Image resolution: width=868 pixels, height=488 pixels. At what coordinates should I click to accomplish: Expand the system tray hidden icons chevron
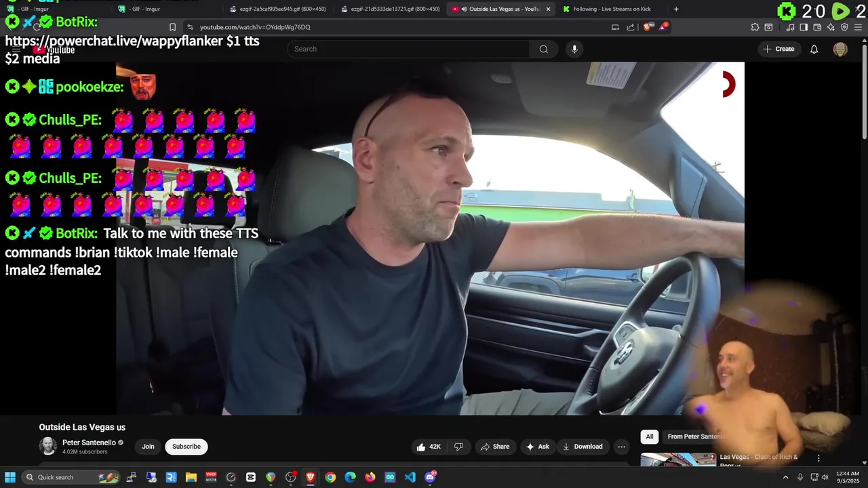coord(786,477)
